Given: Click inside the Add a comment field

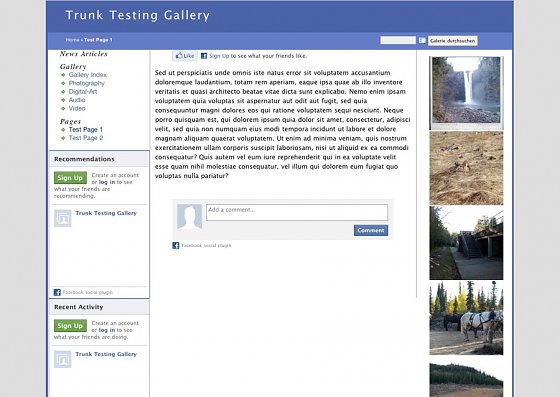Looking at the screenshot, I should 297,212.
